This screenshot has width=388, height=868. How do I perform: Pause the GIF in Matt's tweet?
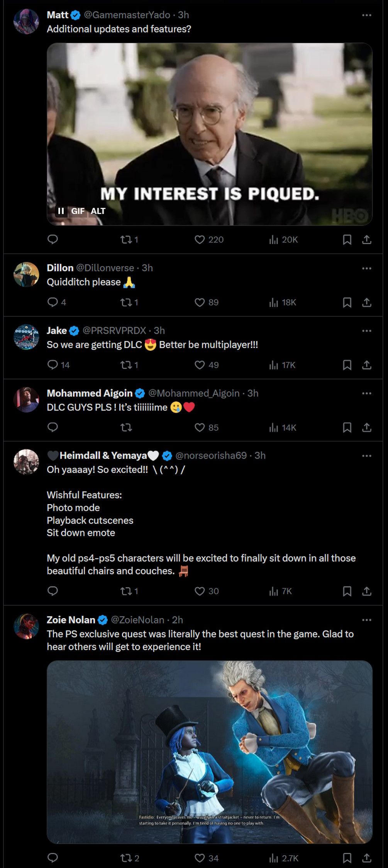click(61, 211)
